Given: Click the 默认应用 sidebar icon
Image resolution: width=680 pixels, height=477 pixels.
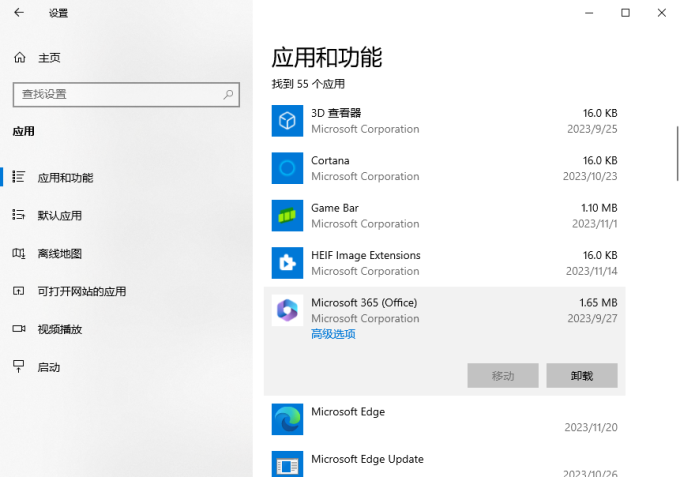Looking at the screenshot, I should (x=18, y=215).
